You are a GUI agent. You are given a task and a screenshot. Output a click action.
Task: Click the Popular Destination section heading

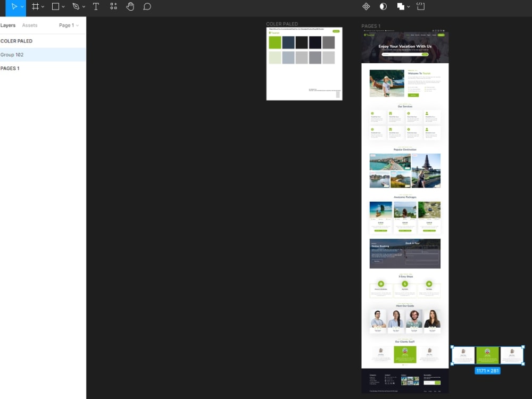[405, 149]
